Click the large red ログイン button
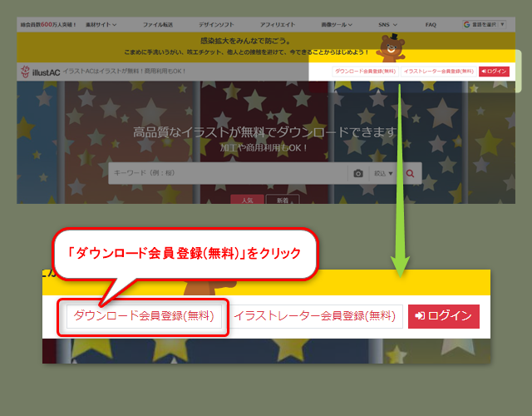The image size is (532, 416). click(443, 316)
